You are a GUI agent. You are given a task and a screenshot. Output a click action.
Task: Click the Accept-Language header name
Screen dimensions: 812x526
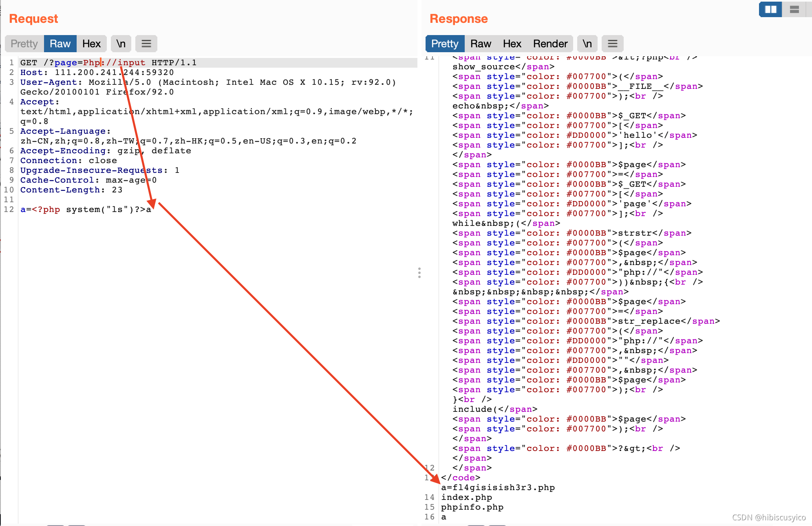(x=63, y=131)
